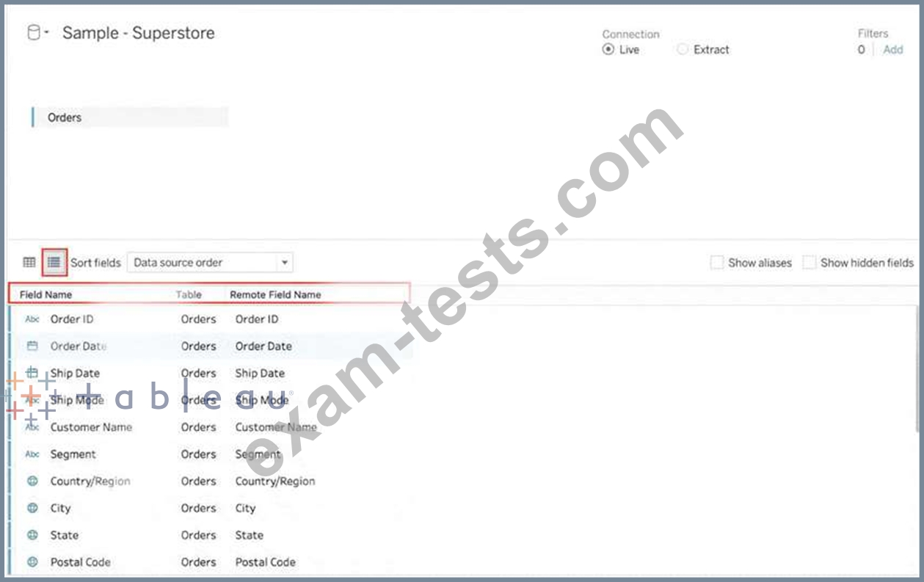Click the remote field name Order ID
Screen dimensions: 924x582
click(257, 319)
